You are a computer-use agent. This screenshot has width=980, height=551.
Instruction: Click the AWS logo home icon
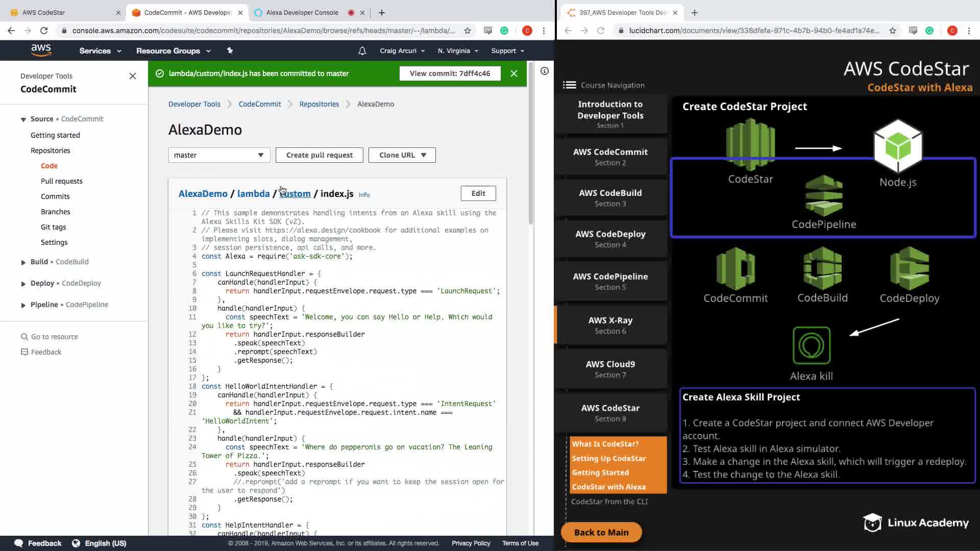pos(41,50)
